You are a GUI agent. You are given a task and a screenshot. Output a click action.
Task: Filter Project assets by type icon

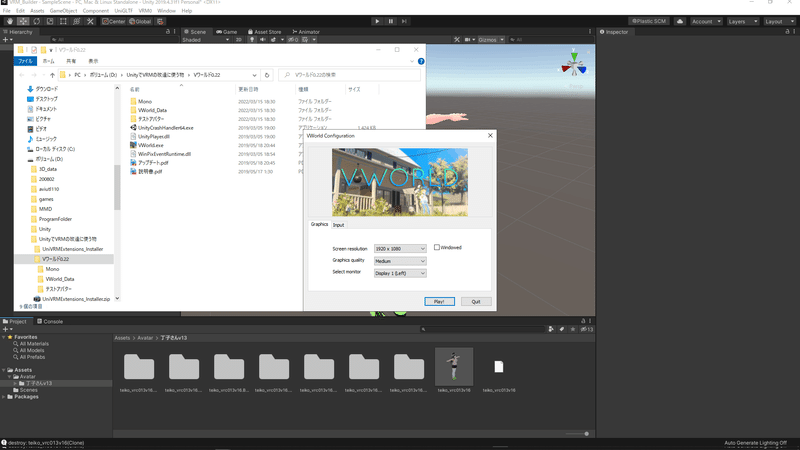coord(551,330)
